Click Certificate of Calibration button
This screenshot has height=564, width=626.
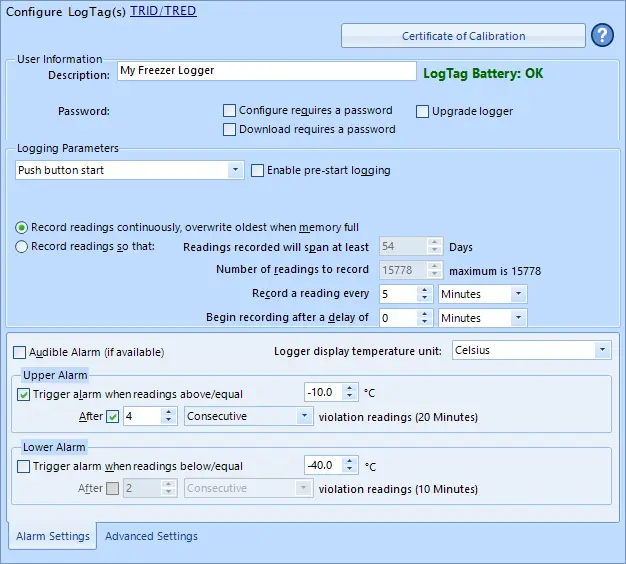(463, 36)
